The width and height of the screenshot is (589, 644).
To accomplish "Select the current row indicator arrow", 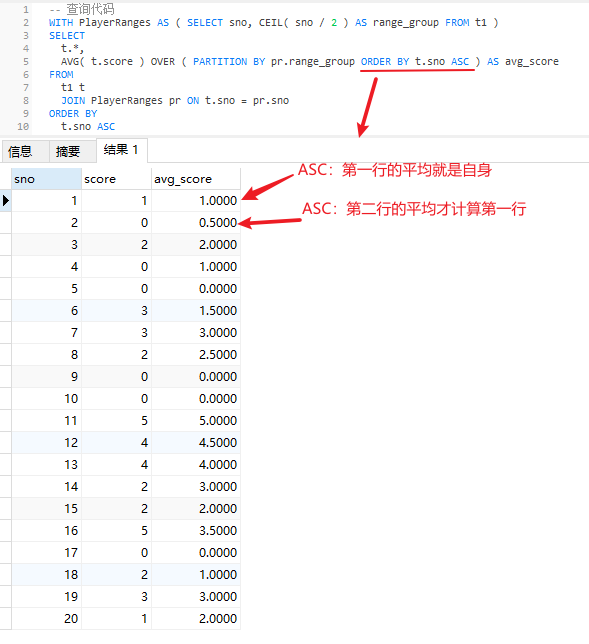I will pos(6,201).
